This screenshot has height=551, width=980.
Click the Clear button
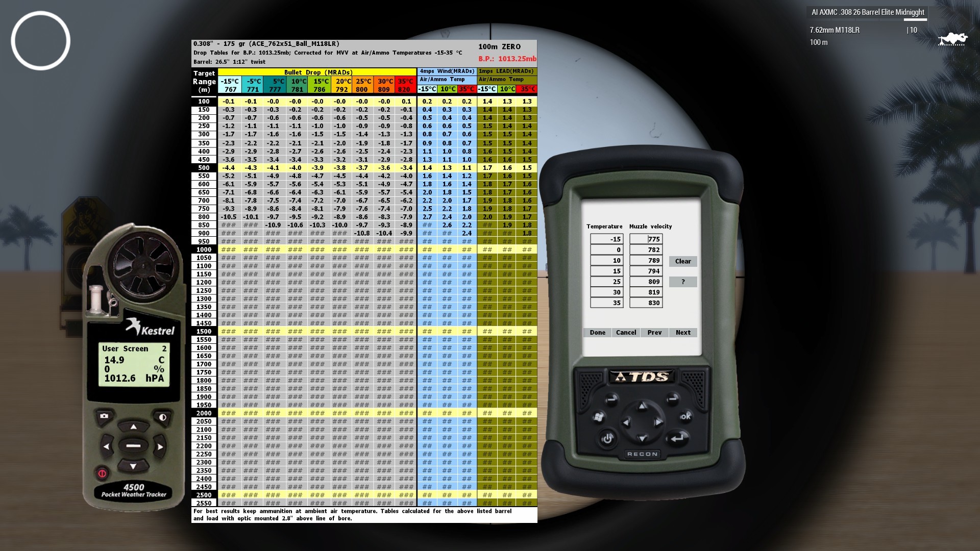point(683,261)
